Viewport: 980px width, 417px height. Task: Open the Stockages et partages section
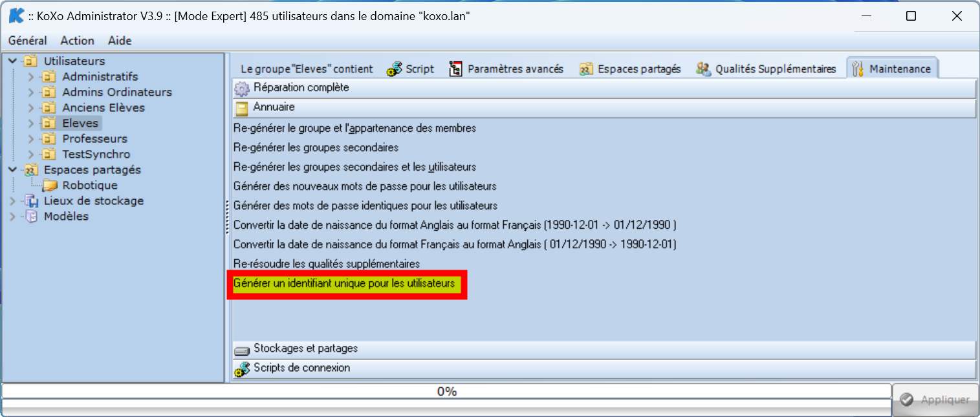click(x=604, y=350)
